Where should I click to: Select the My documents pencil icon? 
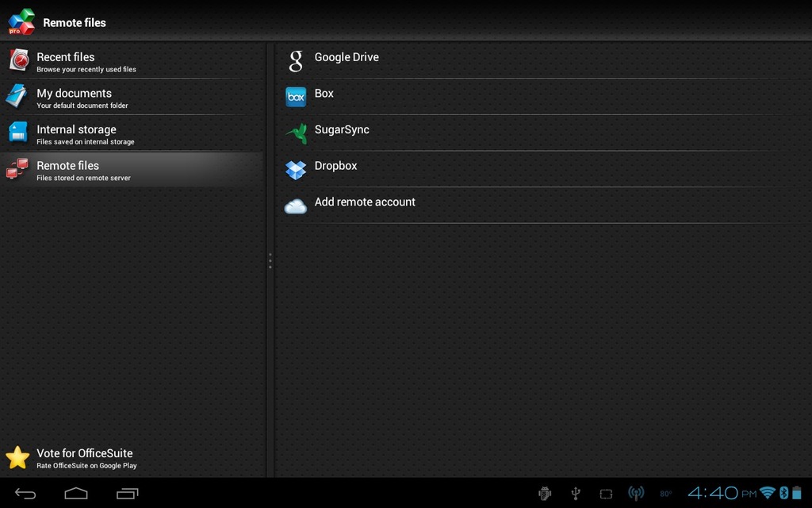point(17,96)
